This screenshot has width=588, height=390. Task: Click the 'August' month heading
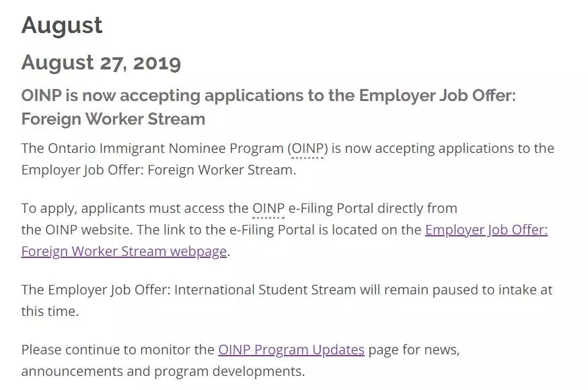pyautogui.click(x=62, y=26)
